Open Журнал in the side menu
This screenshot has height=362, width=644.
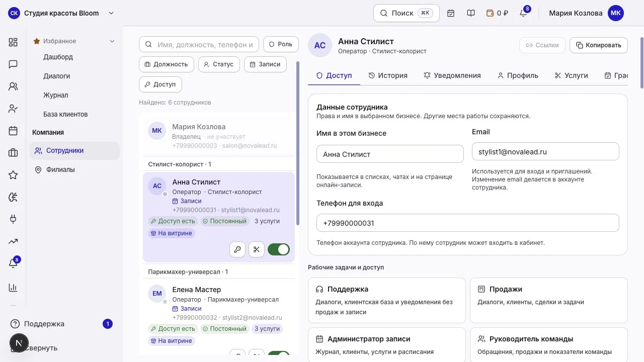click(55, 95)
